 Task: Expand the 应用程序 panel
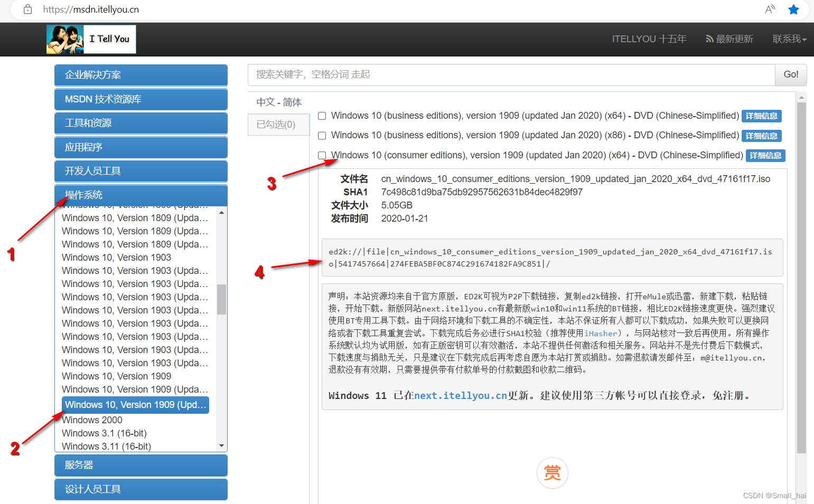[x=141, y=147]
